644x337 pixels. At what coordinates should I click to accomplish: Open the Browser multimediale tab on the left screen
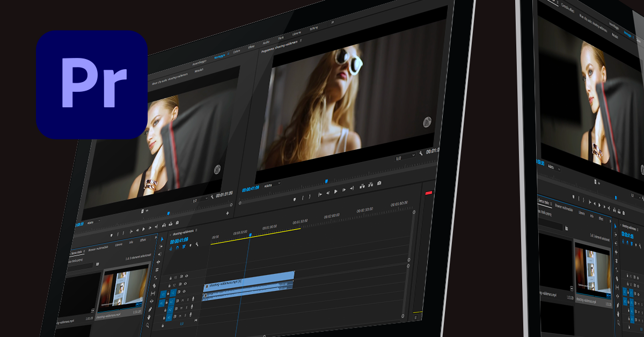tap(98, 247)
